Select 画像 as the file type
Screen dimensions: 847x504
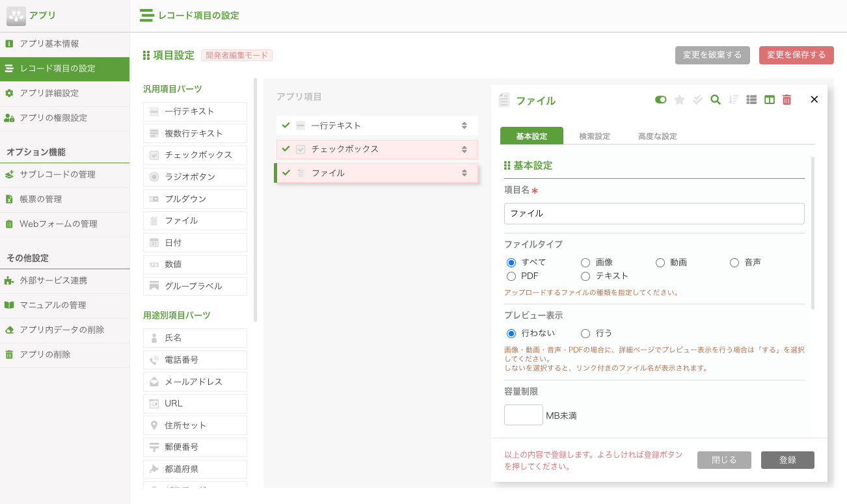585,262
